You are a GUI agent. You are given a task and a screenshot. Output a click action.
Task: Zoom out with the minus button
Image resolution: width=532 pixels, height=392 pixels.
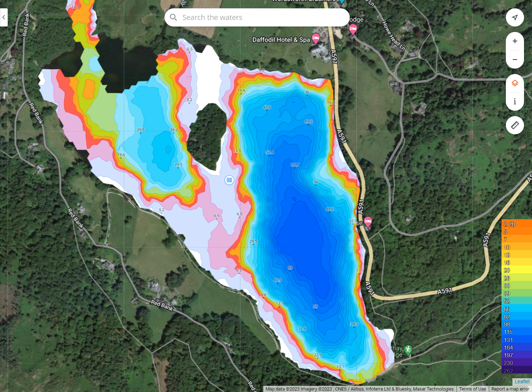pyautogui.click(x=515, y=59)
